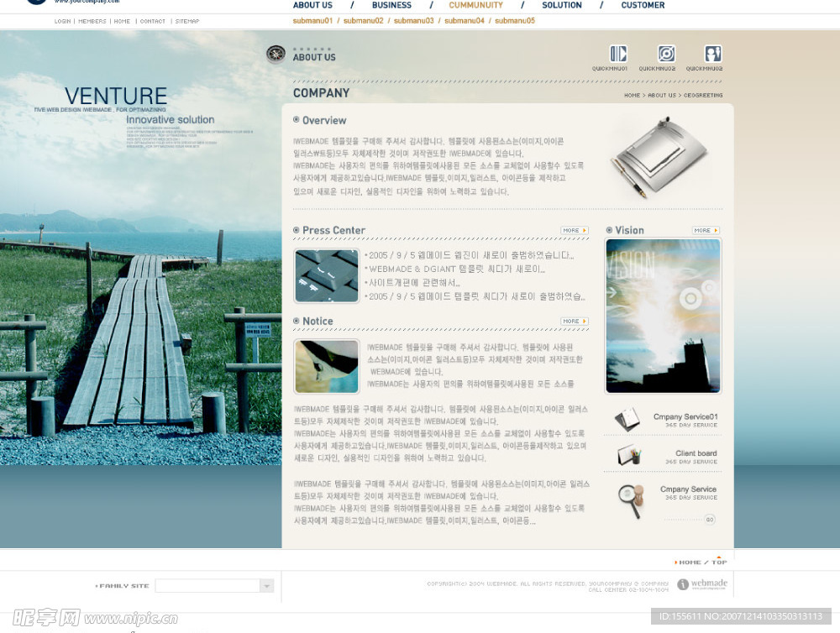Click the VENTURE banner title
Screen dimensions: 840x633
(x=116, y=97)
